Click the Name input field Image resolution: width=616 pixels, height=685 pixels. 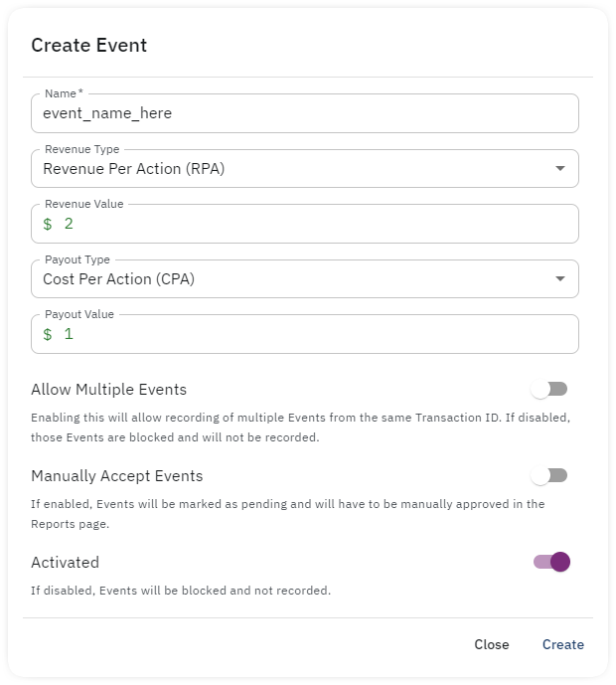(305, 113)
